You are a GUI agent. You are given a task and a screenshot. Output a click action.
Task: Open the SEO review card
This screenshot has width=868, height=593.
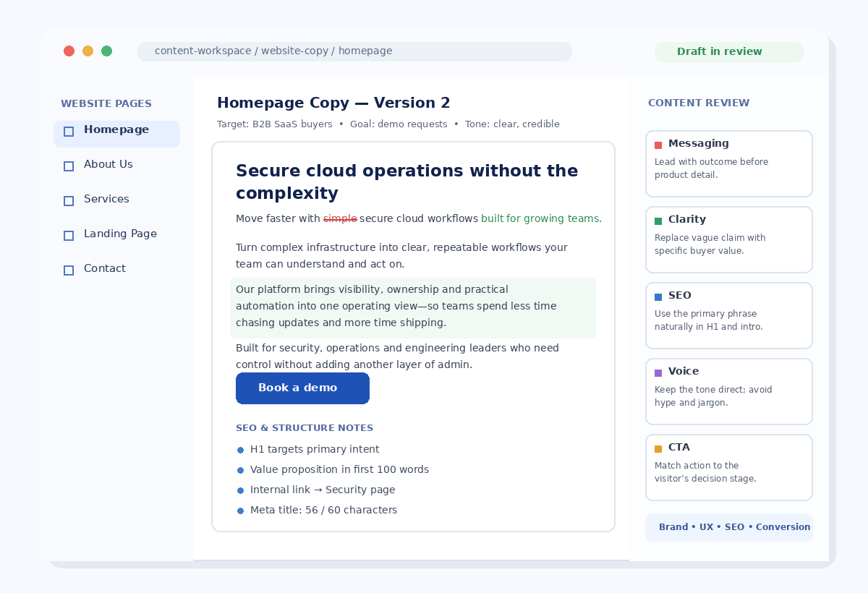729,316
